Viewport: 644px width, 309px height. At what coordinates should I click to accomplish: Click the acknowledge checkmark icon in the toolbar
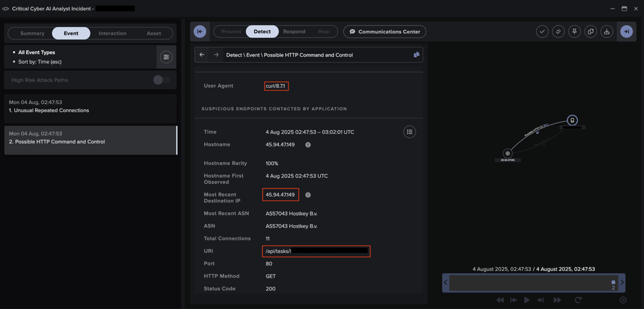coord(542,31)
